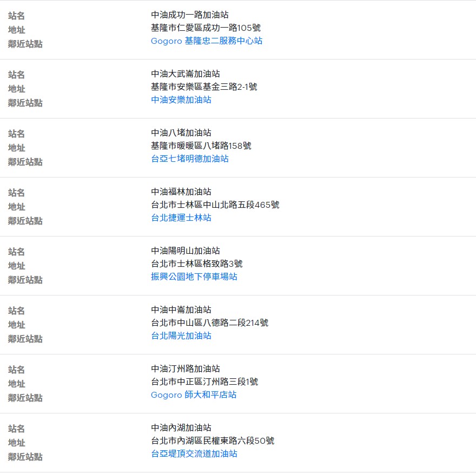The width and height of the screenshot is (476, 473).
Task: Click the 台北陽光加油站 link
Action: pos(181,336)
